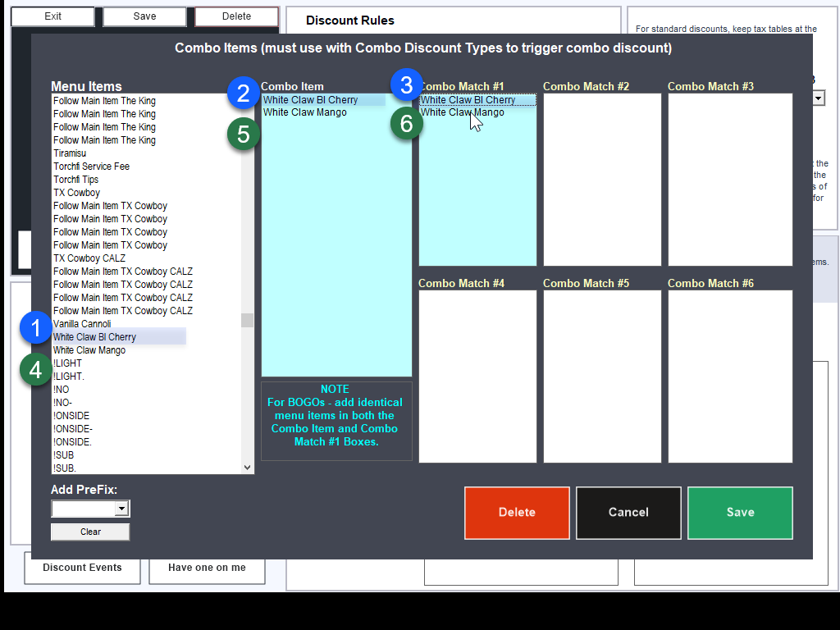The width and height of the screenshot is (840, 630).
Task: Open the Discount Events button
Action: (82, 568)
